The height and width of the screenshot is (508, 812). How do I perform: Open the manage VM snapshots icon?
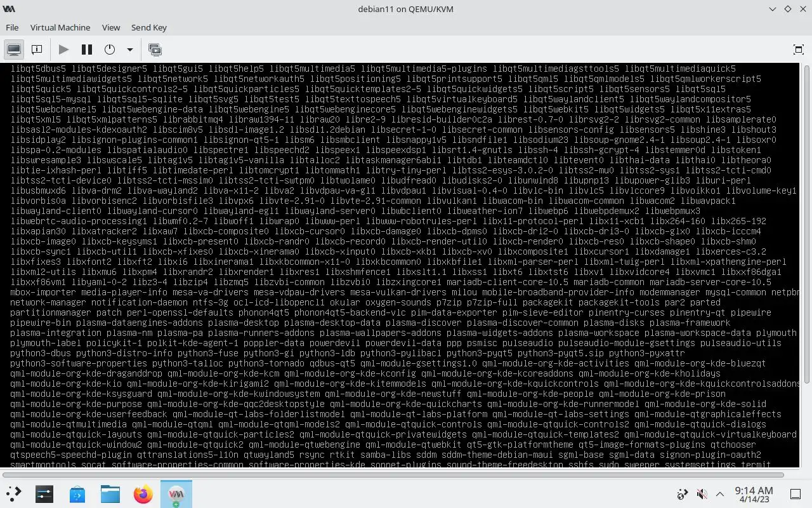155,50
